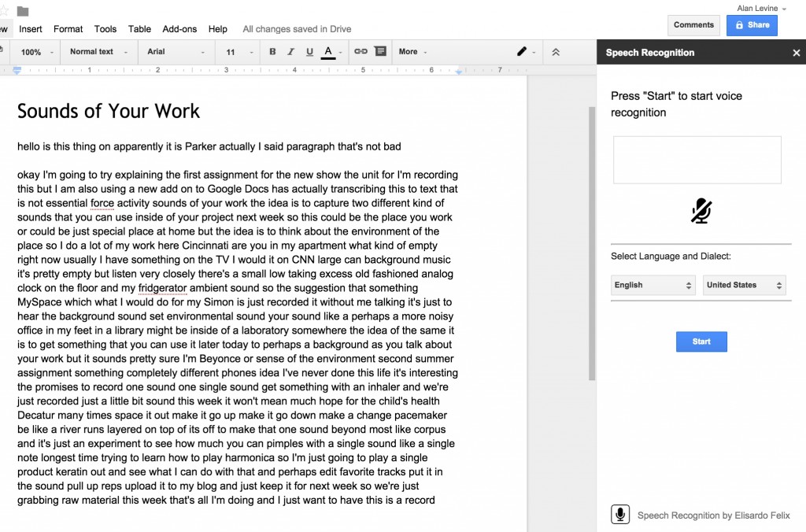Viewport: 806px width, 532px height.
Task: Open the Table menu
Action: click(139, 29)
